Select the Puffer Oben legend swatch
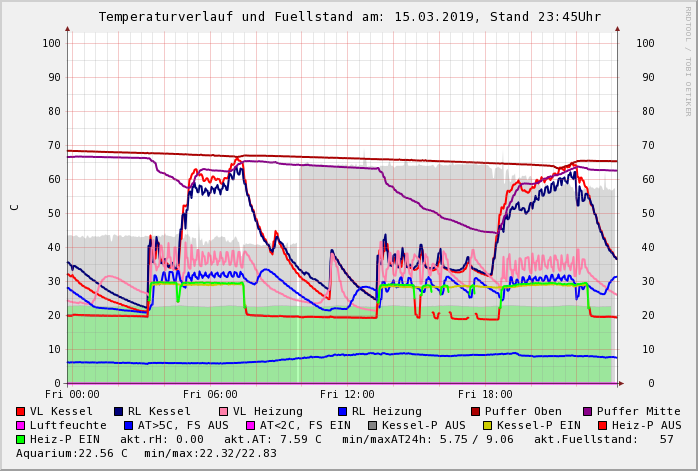The image size is (698, 471). [475, 411]
